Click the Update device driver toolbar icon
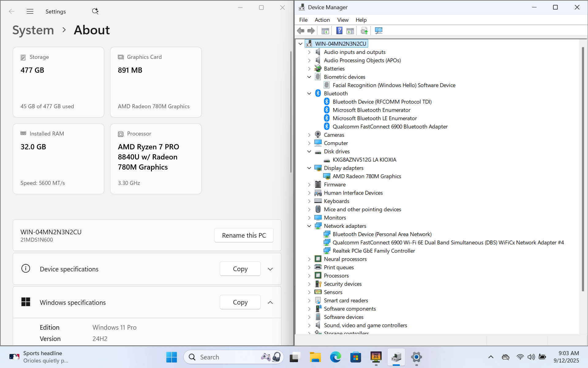588x368 pixels. [x=364, y=31]
